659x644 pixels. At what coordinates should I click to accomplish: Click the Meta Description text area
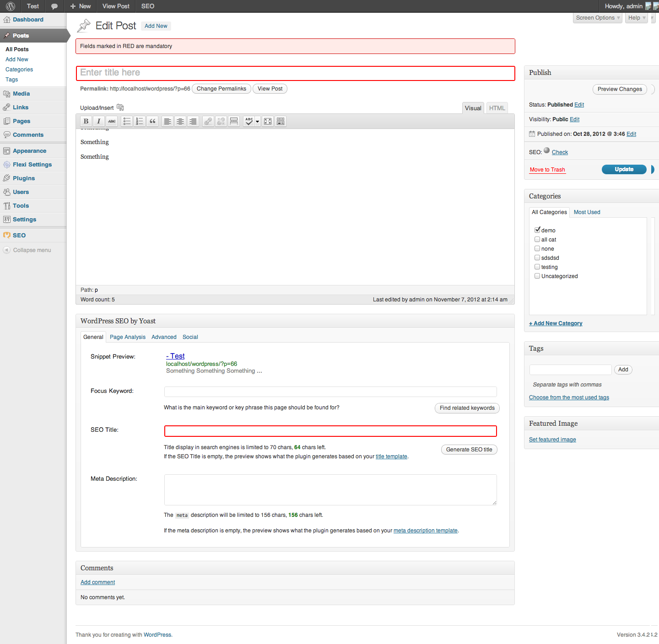330,490
